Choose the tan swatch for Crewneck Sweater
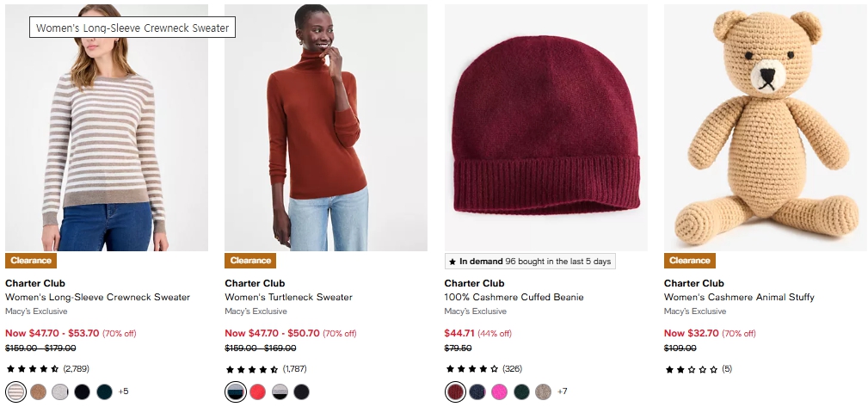Image resolution: width=868 pixels, height=407 pixels. pos(38,392)
